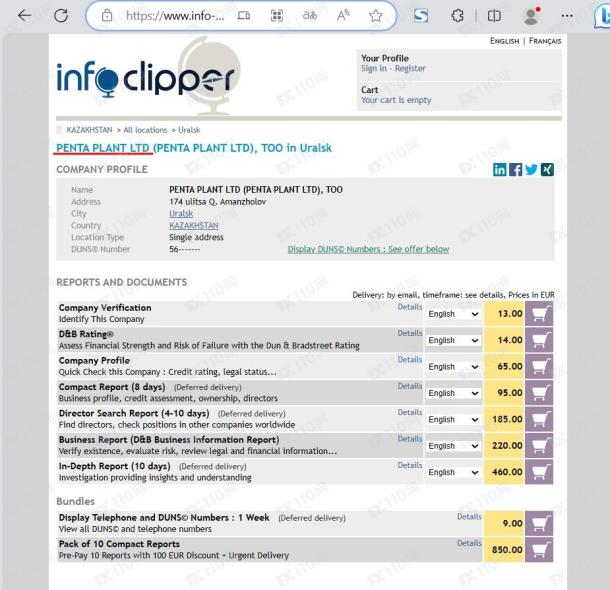This screenshot has height=590, width=610.
Task: Switch site language to Français
Action: [545, 41]
